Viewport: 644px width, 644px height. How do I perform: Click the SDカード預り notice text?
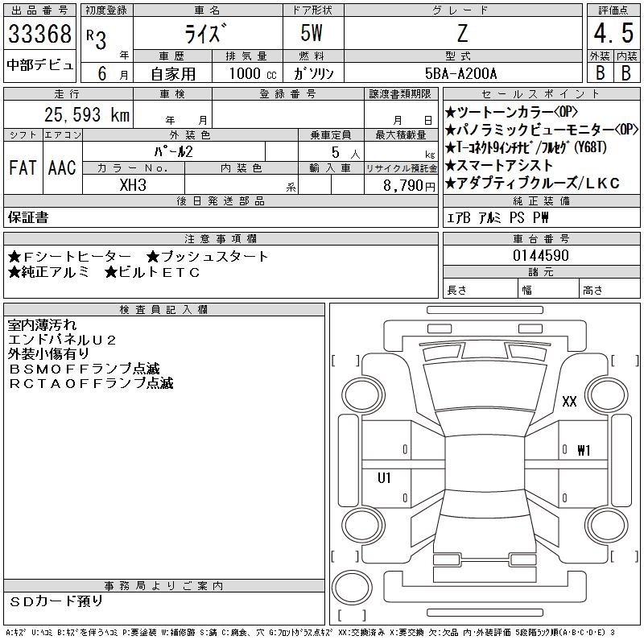tap(56, 601)
